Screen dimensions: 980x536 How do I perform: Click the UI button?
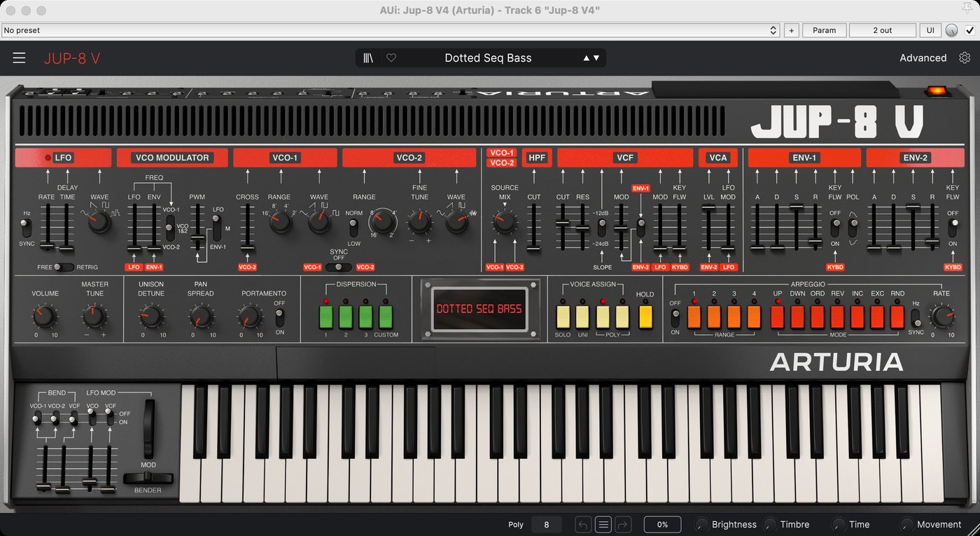click(x=930, y=30)
